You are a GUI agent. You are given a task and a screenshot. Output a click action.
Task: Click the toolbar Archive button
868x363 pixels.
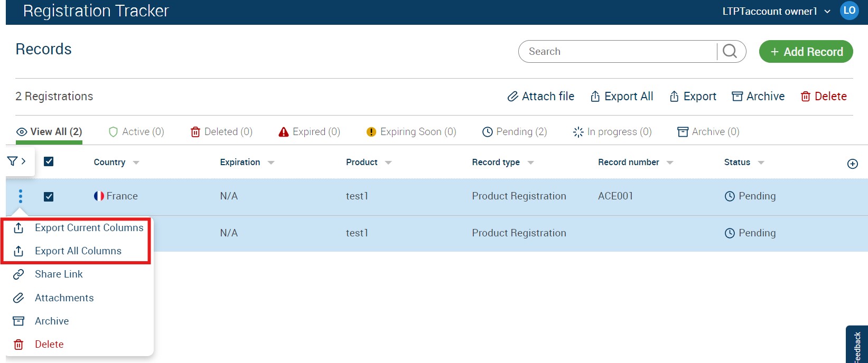pos(758,97)
